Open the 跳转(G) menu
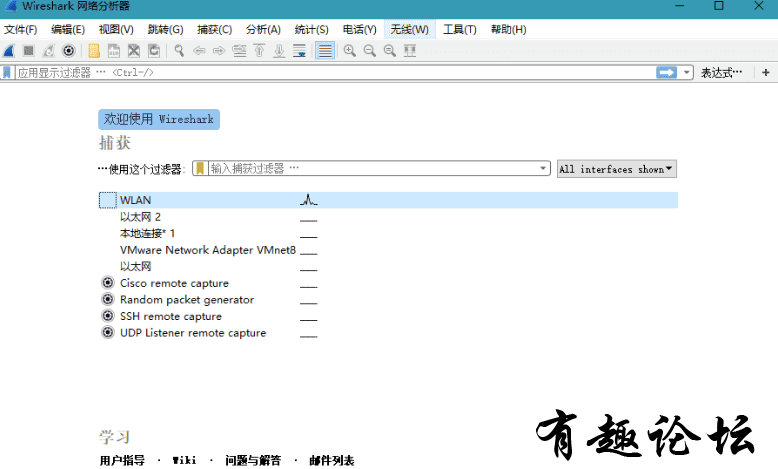The width and height of the screenshot is (778, 469). tap(165, 29)
